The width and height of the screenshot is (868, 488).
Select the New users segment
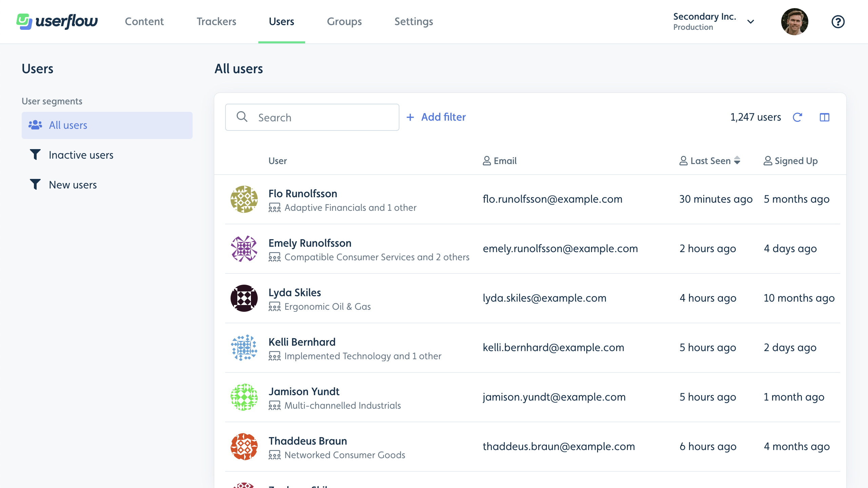(107, 185)
